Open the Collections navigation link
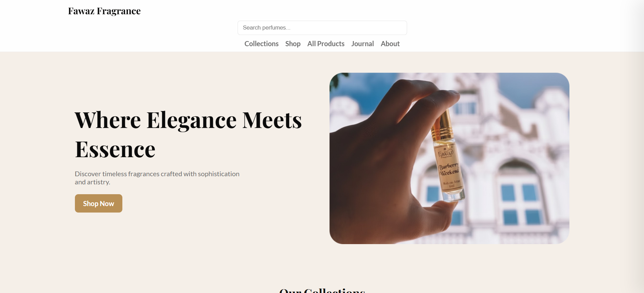Viewport: 644px width, 293px height. point(261,44)
